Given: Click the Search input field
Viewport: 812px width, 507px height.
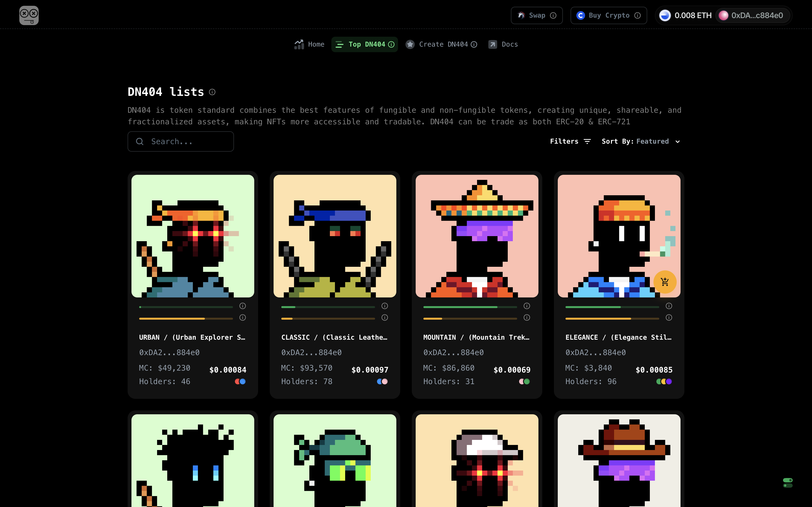Looking at the screenshot, I should point(181,141).
